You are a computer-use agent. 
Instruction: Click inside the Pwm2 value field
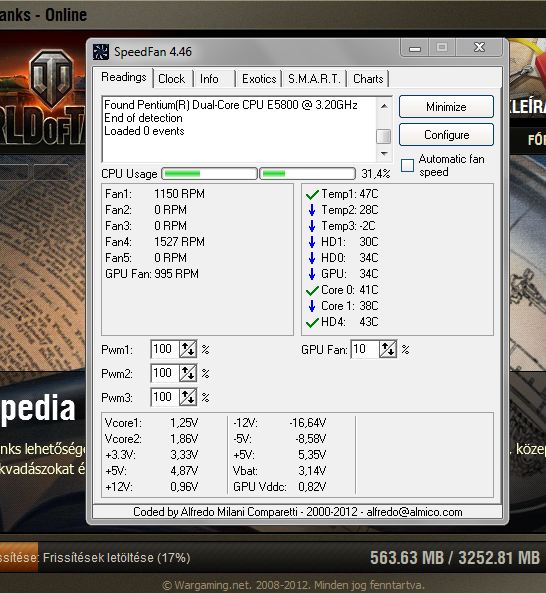(165, 373)
